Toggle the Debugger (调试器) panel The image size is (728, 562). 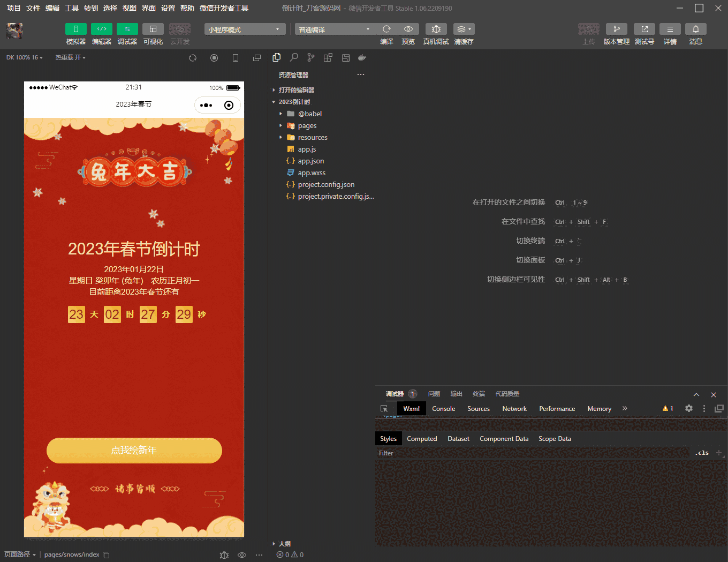pyautogui.click(x=127, y=29)
